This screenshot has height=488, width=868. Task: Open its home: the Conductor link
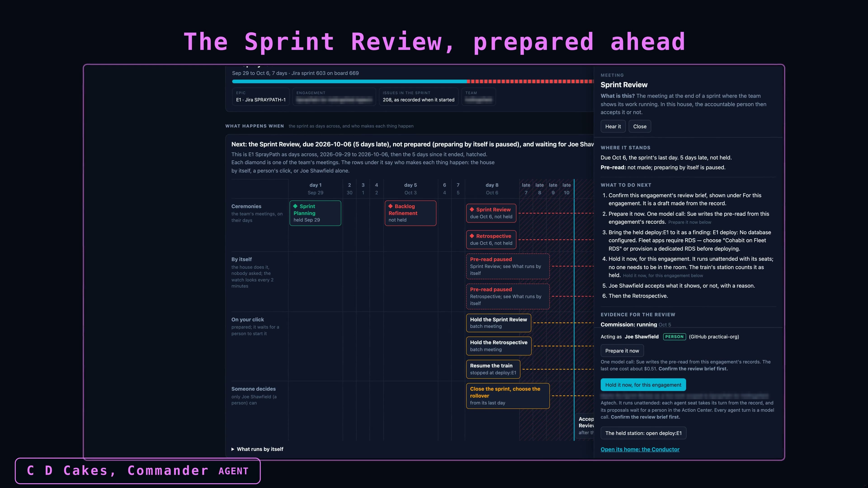640,449
